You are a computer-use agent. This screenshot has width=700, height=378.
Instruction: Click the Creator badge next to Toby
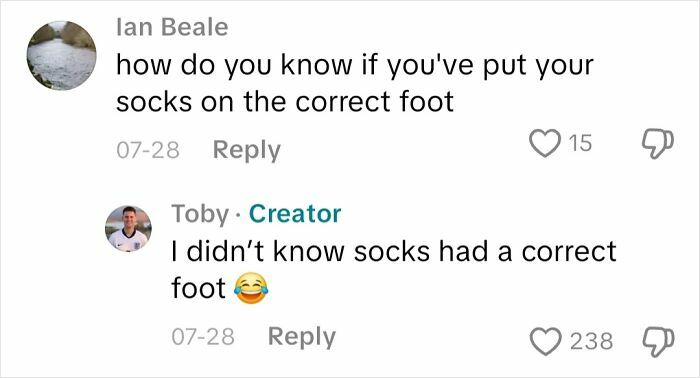point(295,214)
